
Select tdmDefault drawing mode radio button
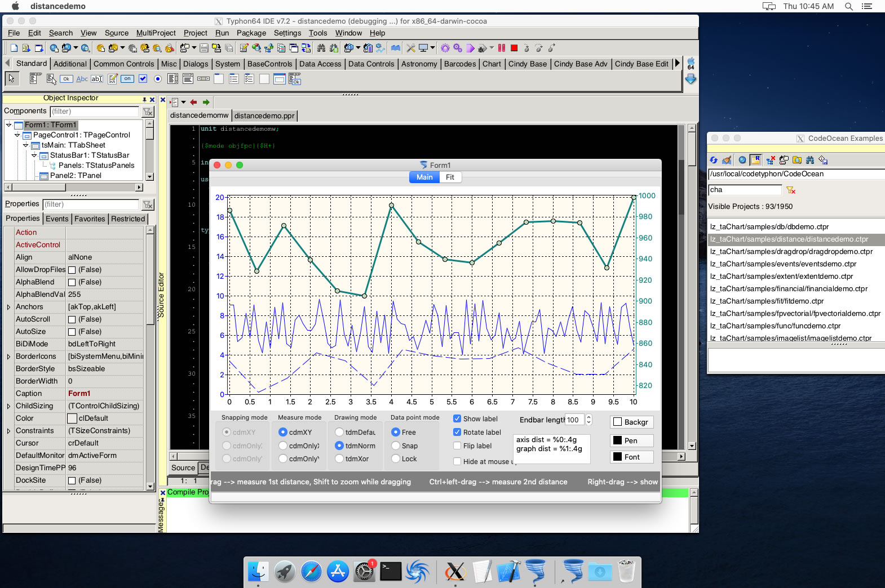pyautogui.click(x=339, y=432)
